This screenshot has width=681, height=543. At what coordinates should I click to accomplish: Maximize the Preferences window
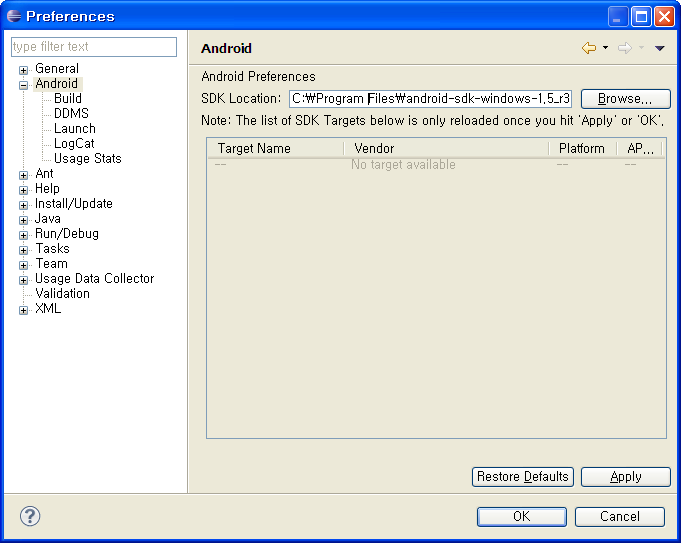(641, 17)
